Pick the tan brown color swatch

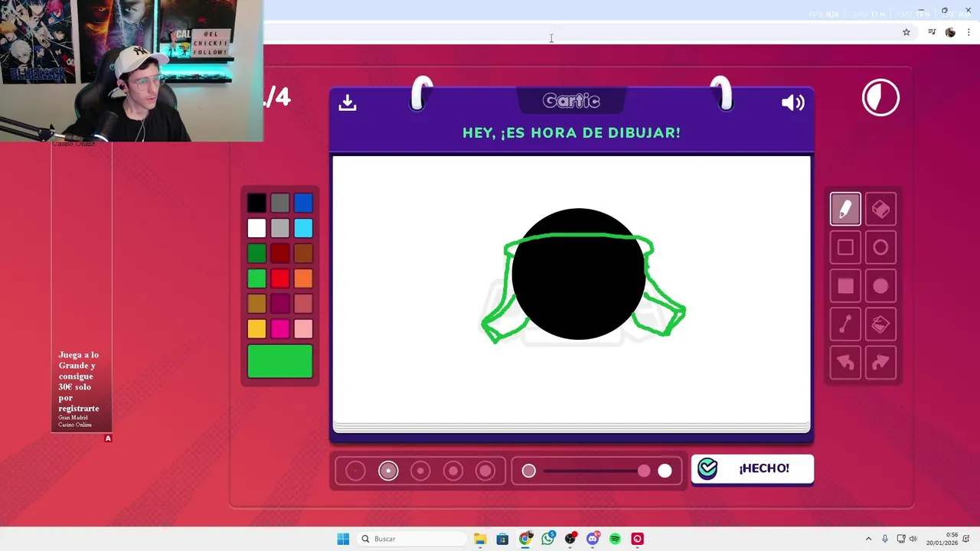[256, 304]
